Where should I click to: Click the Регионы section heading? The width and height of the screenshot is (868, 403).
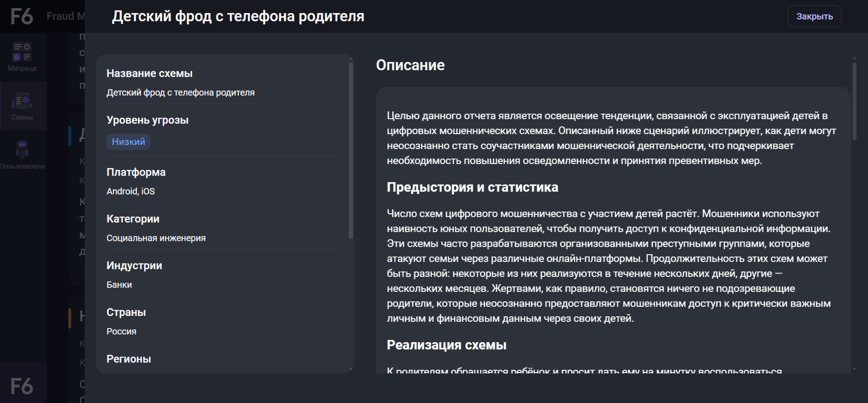129,359
